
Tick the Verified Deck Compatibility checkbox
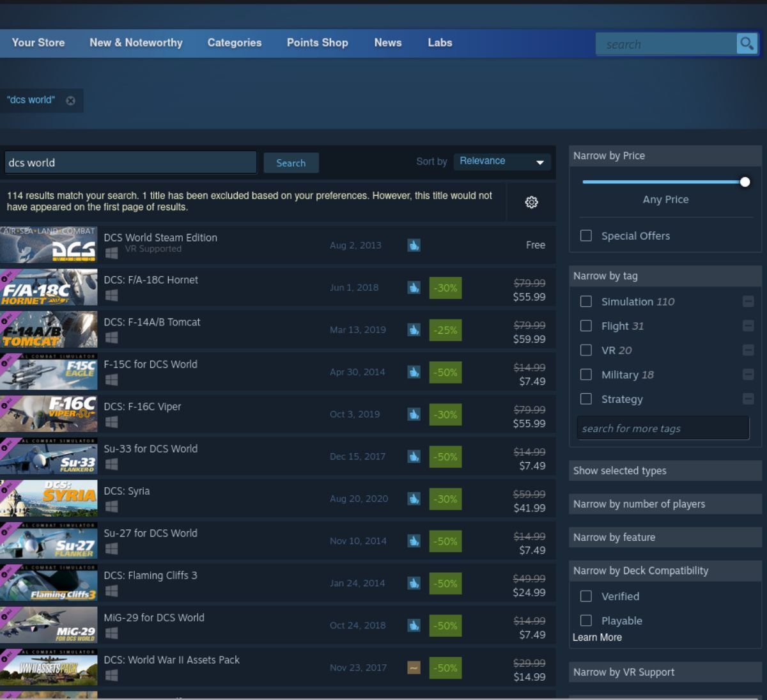[x=585, y=596]
